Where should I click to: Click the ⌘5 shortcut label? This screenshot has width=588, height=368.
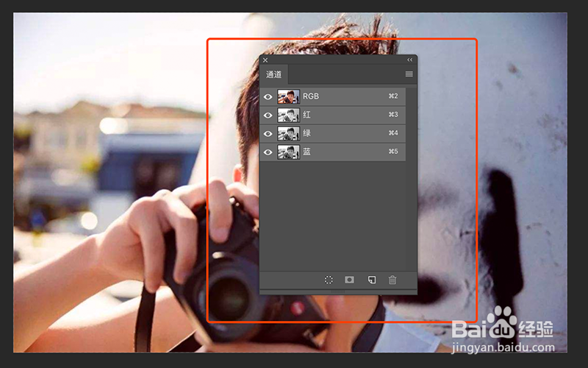point(393,152)
